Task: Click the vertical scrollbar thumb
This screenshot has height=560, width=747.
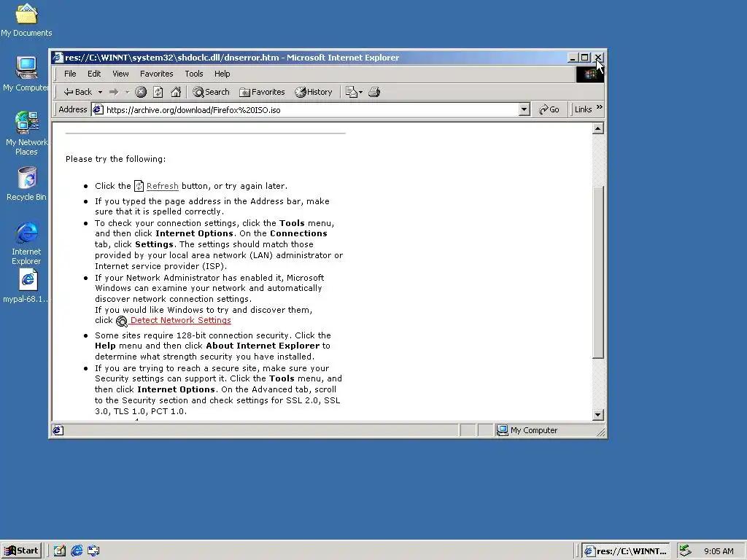Action: click(598, 273)
